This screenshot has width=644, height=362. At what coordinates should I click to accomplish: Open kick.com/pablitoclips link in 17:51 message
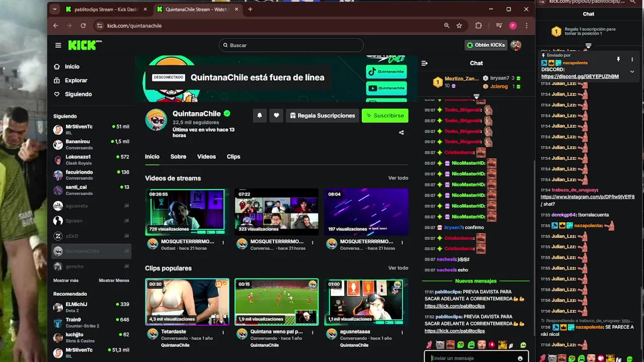click(x=454, y=306)
